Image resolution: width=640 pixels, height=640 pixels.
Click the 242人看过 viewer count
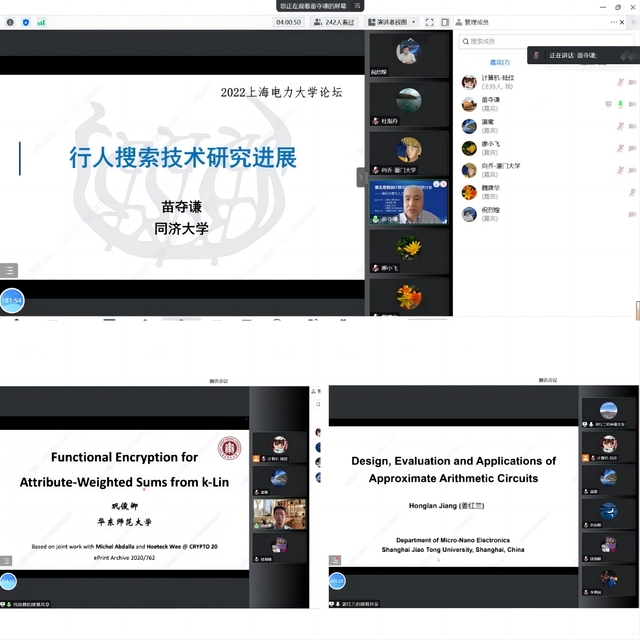(x=334, y=21)
